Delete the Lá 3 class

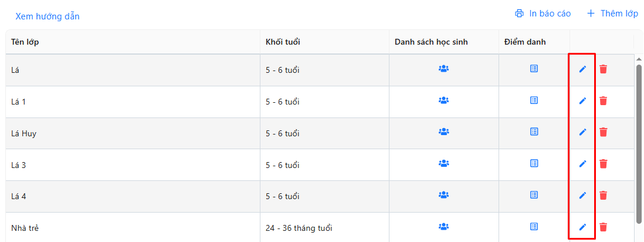point(603,164)
